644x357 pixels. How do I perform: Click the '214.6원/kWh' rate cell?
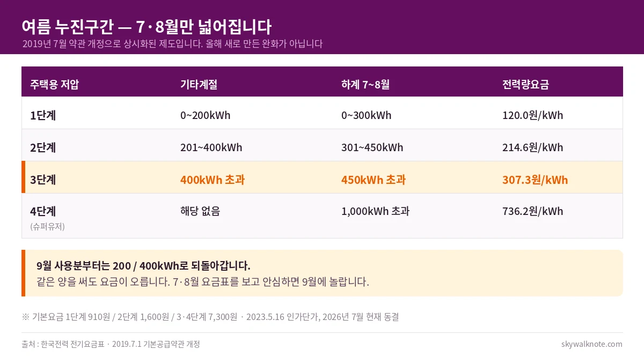(533, 147)
